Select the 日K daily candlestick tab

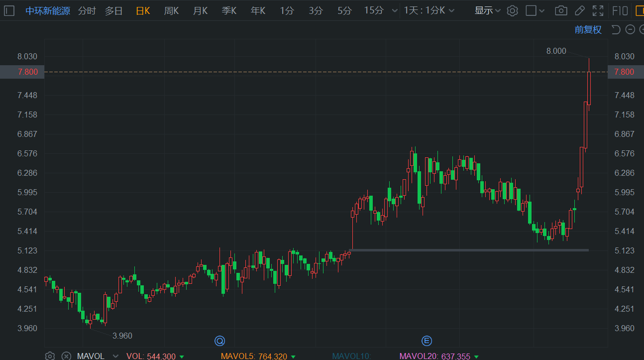(143, 10)
